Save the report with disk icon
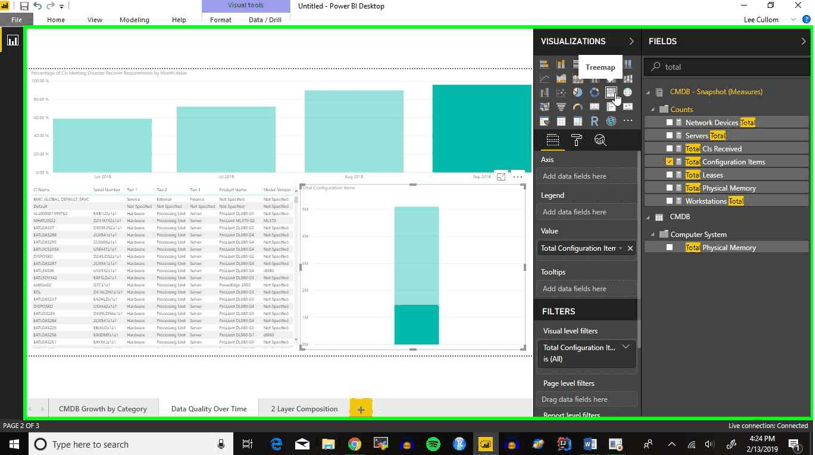Viewport: 815px width, 455px height. click(24, 6)
